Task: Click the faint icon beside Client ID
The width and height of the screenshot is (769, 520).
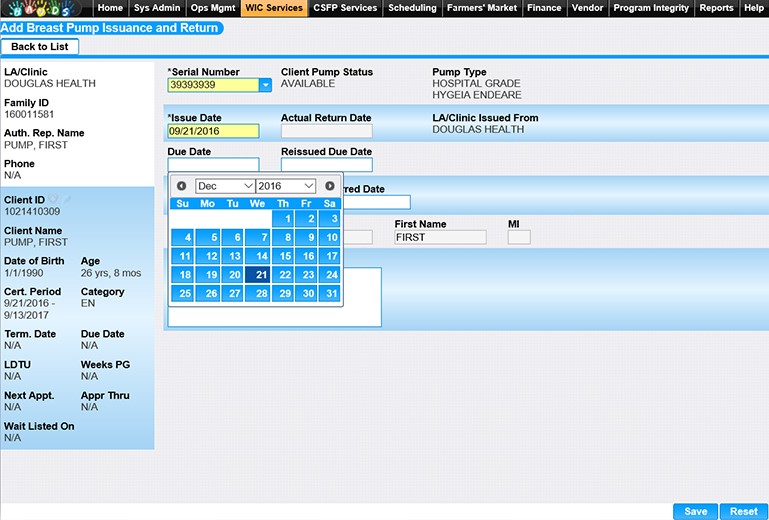Action: [x=59, y=199]
